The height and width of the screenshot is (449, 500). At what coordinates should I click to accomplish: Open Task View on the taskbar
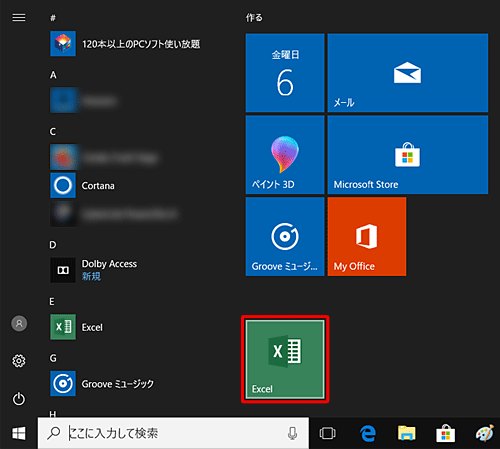pyautogui.click(x=327, y=433)
